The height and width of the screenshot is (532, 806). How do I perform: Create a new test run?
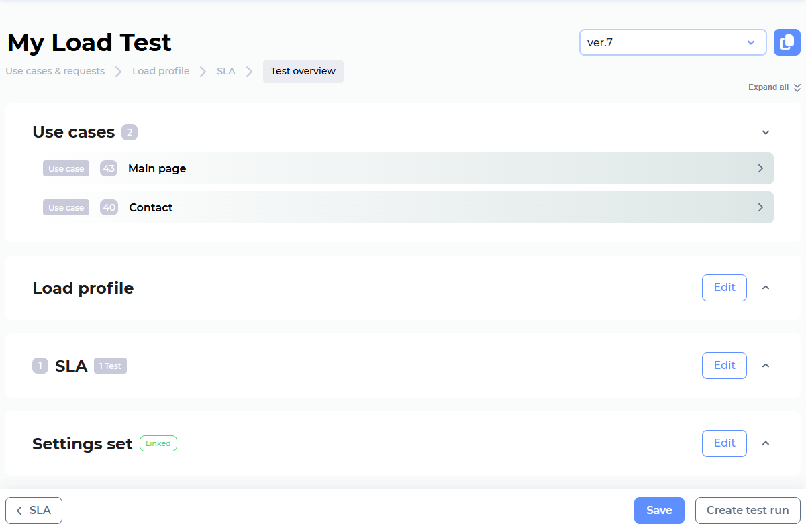747,511
